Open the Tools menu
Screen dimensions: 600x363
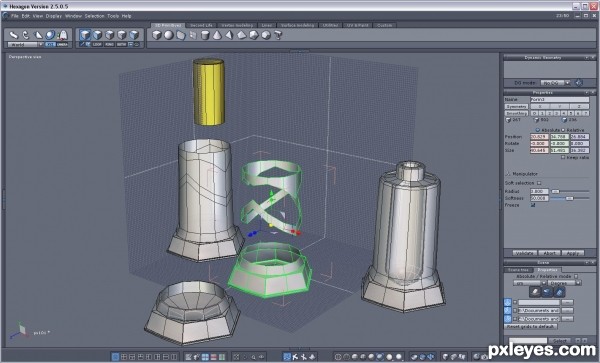coord(113,16)
